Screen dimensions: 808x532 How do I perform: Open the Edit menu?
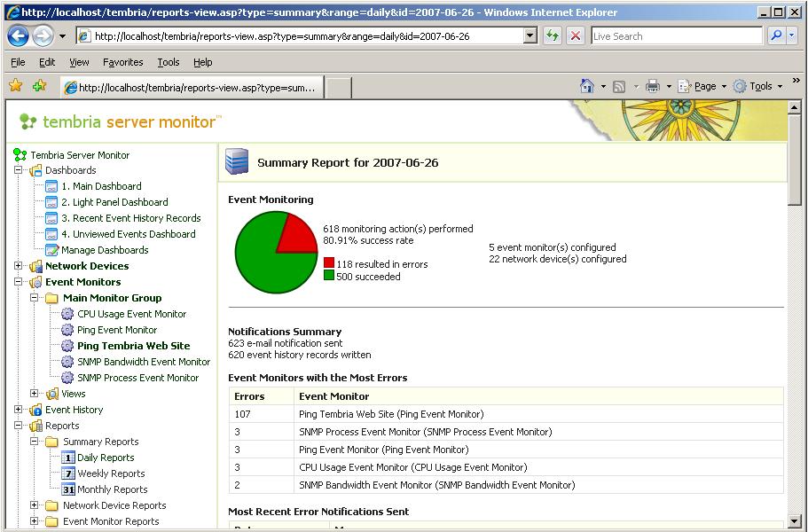pyautogui.click(x=47, y=62)
